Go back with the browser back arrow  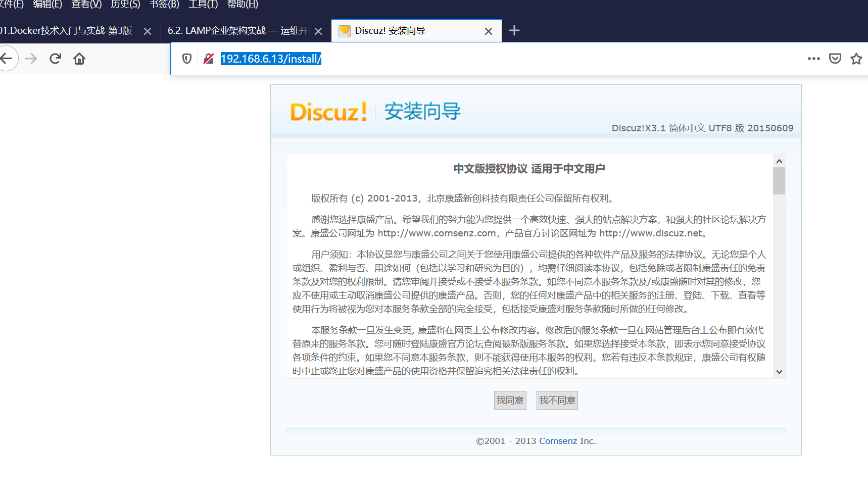[6, 59]
